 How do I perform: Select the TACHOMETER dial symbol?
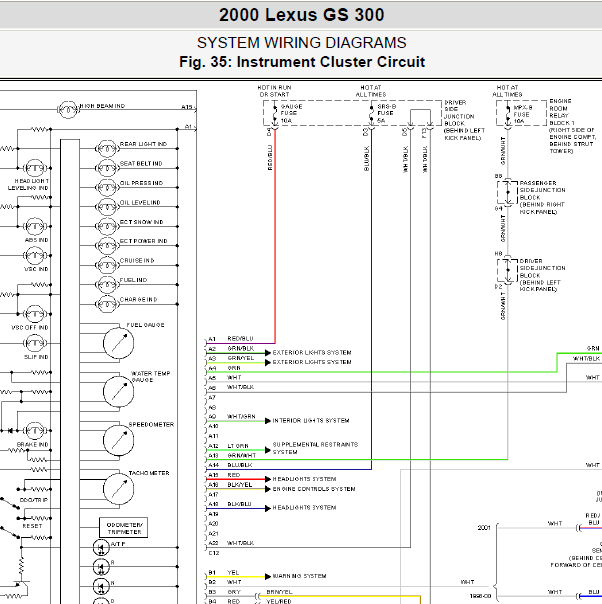click(x=119, y=489)
